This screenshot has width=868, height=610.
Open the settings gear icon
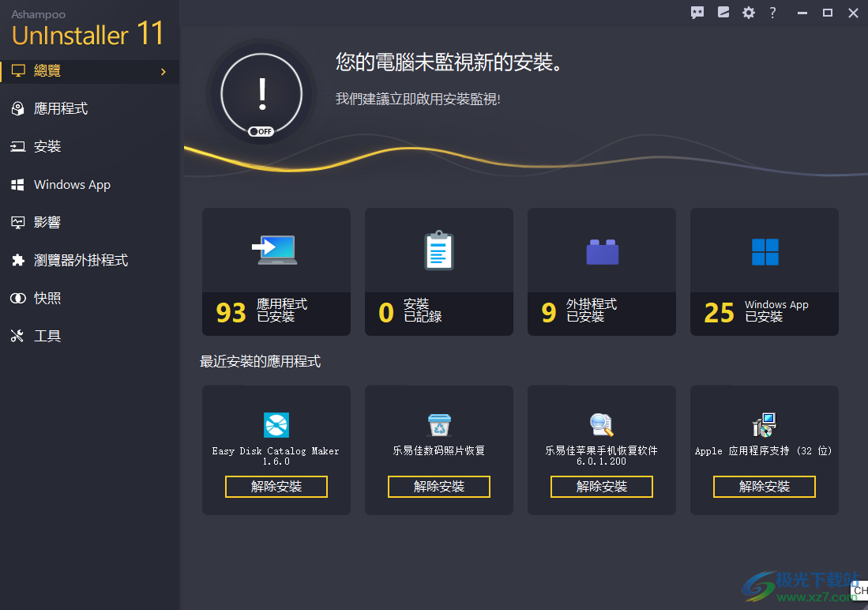pos(749,13)
